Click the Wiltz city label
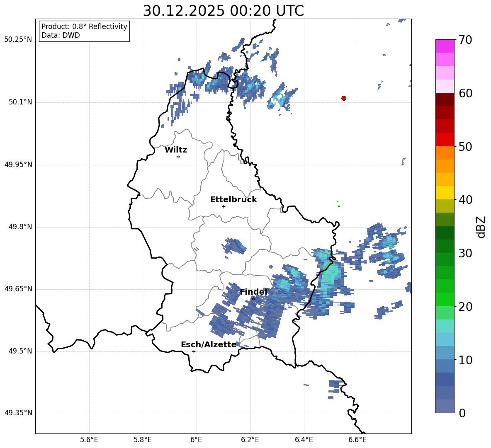 click(x=176, y=150)
